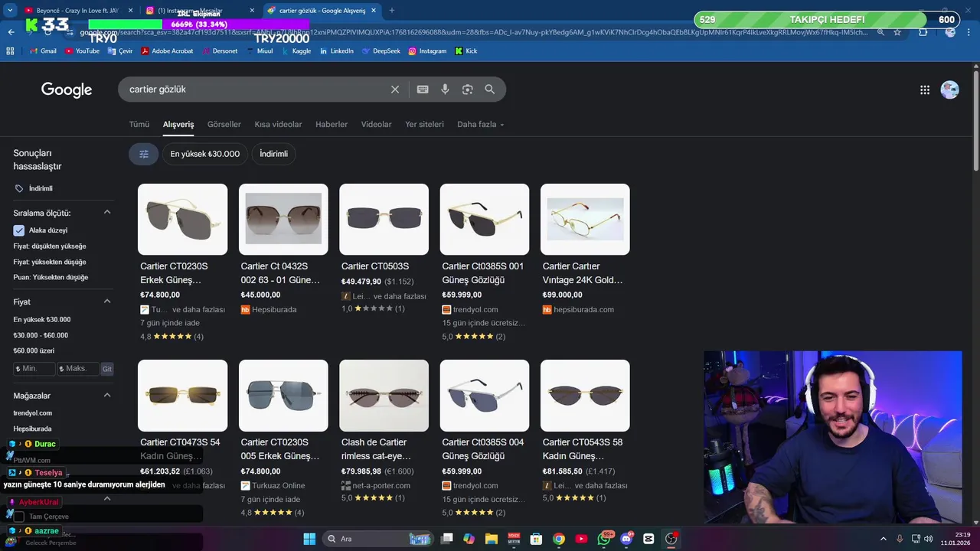980x551 pixels.
Task: Uncheck the Alaka düzeyi sort option
Action: (x=19, y=230)
